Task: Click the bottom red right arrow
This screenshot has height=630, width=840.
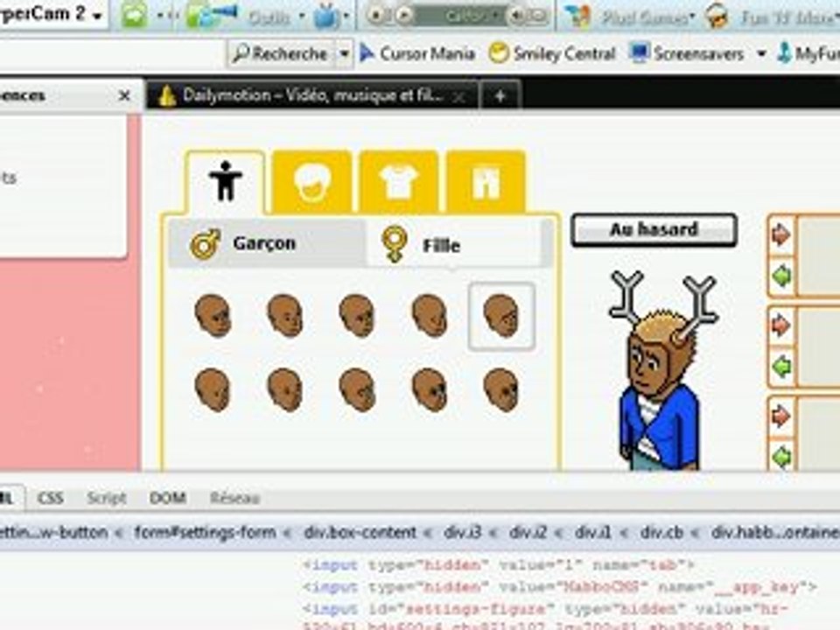Action: click(781, 416)
